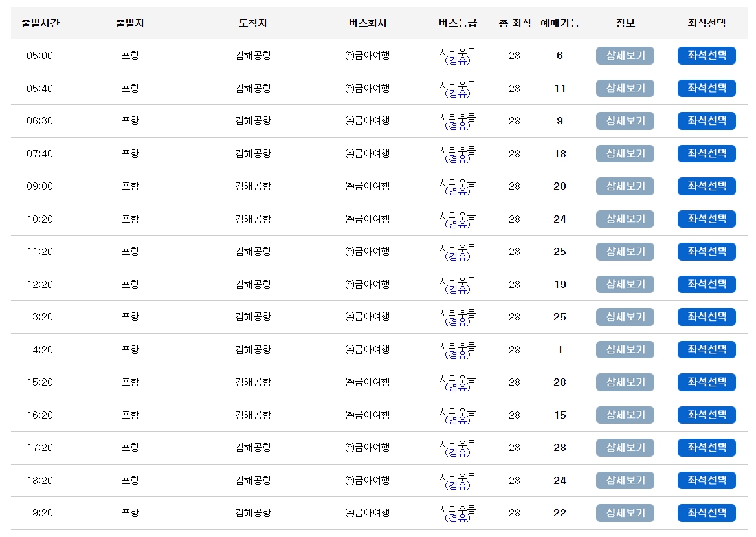756x537 pixels.
Task: Show details for the 13:20 departure
Action: (624, 316)
